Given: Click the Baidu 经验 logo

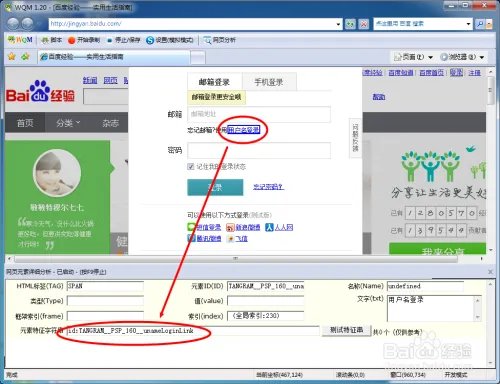Looking at the screenshot, I should [x=40, y=92].
